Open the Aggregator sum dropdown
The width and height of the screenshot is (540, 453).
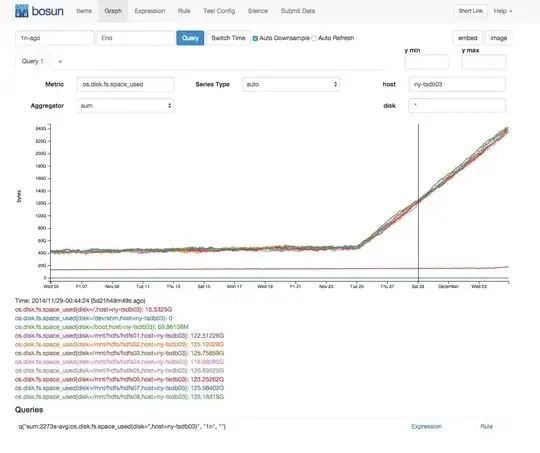tap(125, 106)
